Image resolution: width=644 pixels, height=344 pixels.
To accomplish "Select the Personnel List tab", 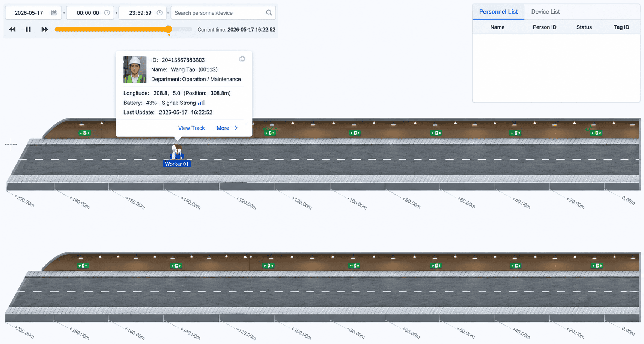I will pos(498,12).
